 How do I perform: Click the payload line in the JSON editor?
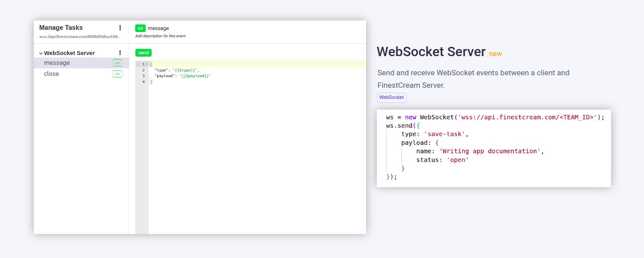pos(183,76)
